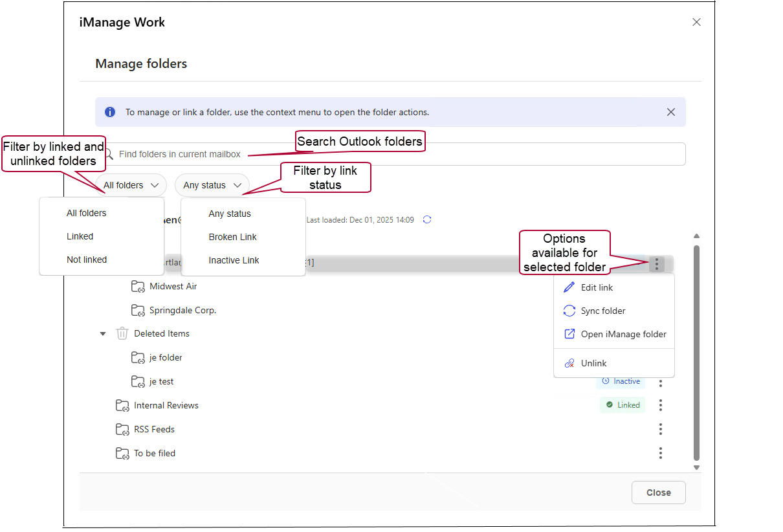This screenshot has width=783, height=532.
Task: Click the refresh icon beside Last loaded
Action: [427, 219]
